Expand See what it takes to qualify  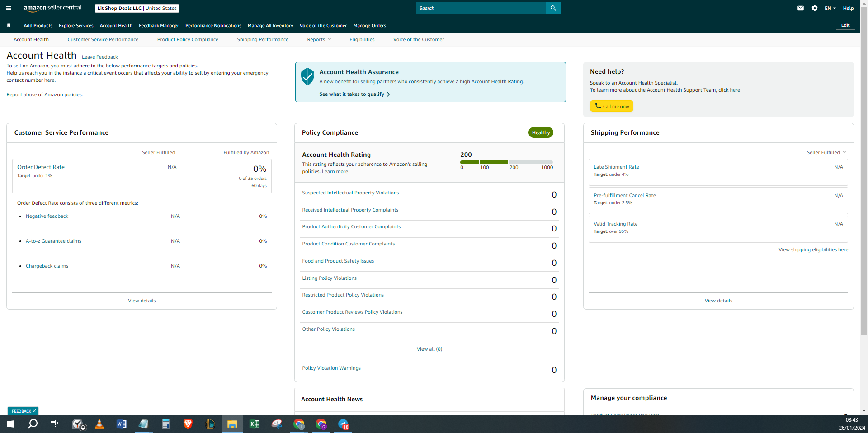click(354, 94)
